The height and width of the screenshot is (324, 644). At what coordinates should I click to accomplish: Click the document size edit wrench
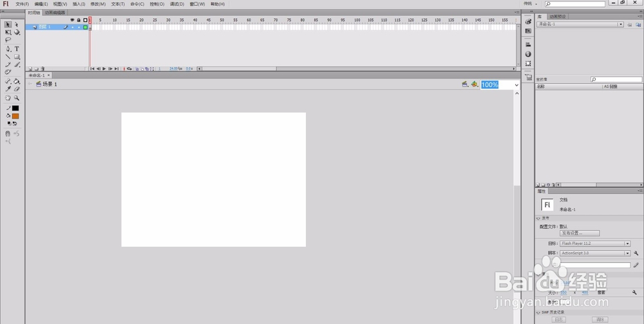(635, 292)
